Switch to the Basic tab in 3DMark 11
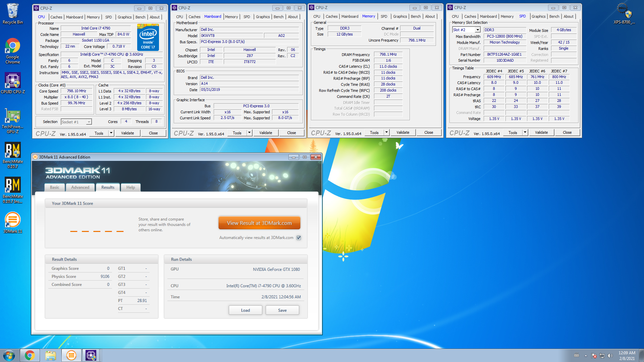The width and height of the screenshot is (644, 362). pyautogui.click(x=55, y=187)
